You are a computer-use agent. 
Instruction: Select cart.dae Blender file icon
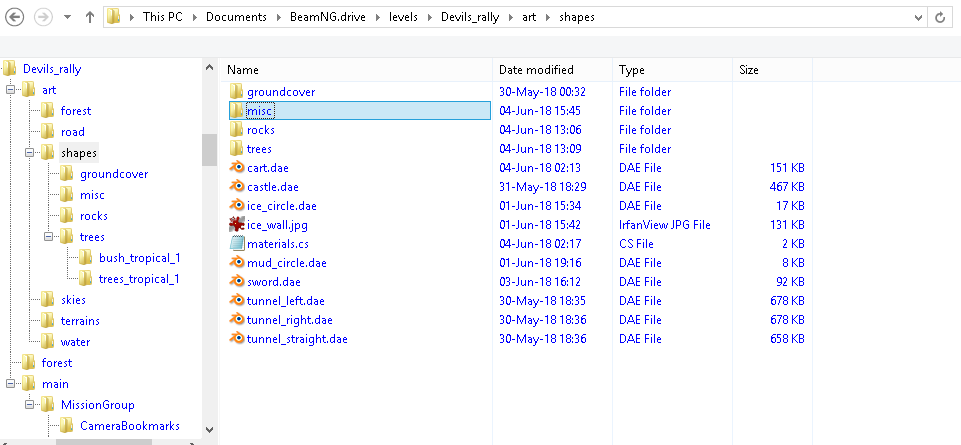click(x=237, y=168)
